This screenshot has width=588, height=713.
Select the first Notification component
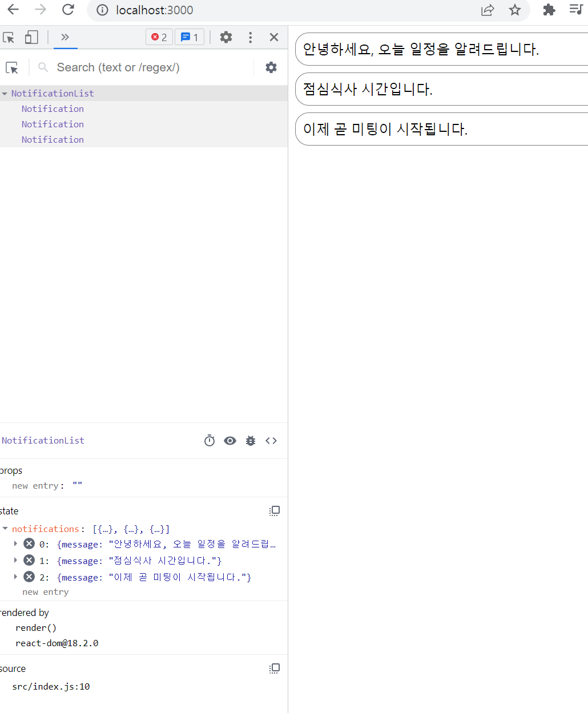[x=53, y=109]
